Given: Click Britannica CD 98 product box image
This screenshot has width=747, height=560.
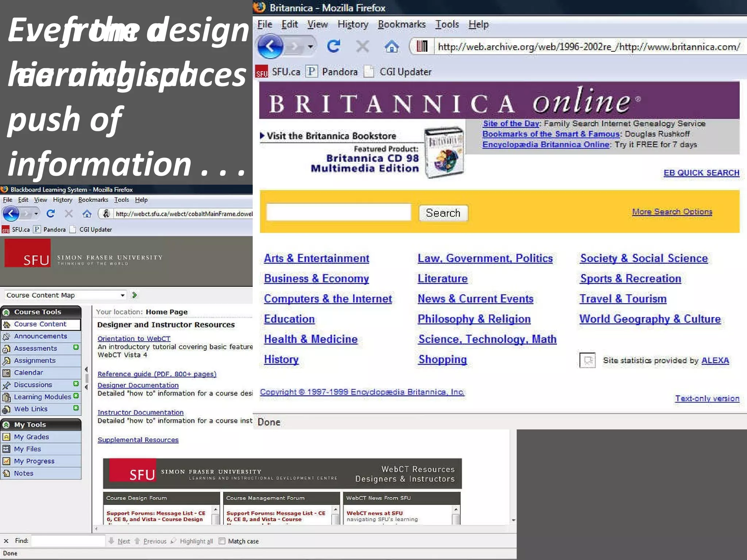Looking at the screenshot, I should (x=444, y=152).
